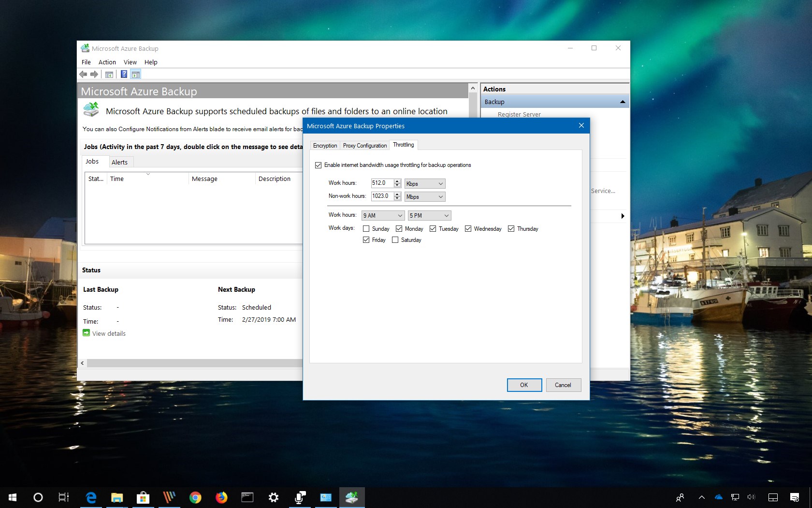Launch Google Chrome from taskbar
The image size is (812, 508).
[x=195, y=497]
